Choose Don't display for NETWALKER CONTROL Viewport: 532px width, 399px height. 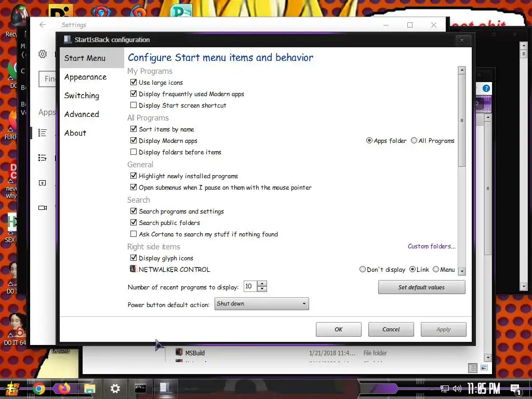coord(362,270)
